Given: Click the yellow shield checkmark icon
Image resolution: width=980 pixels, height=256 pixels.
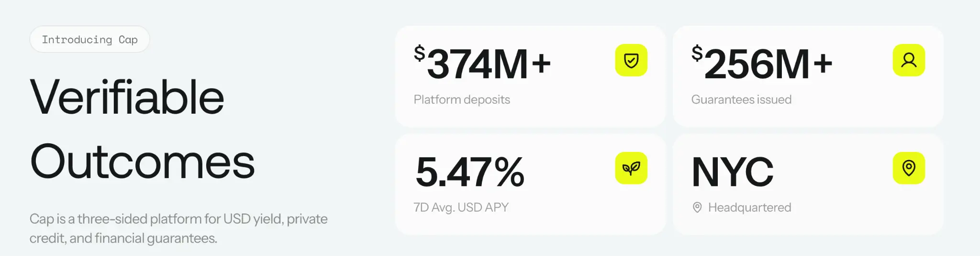Looking at the screenshot, I should click(x=631, y=60).
